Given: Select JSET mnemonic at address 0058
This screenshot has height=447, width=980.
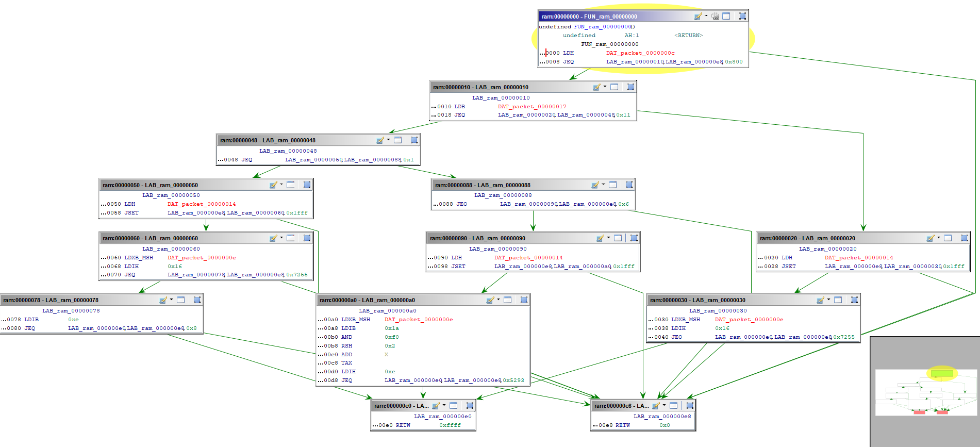Looking at the screenshot, I should (131, 213).
